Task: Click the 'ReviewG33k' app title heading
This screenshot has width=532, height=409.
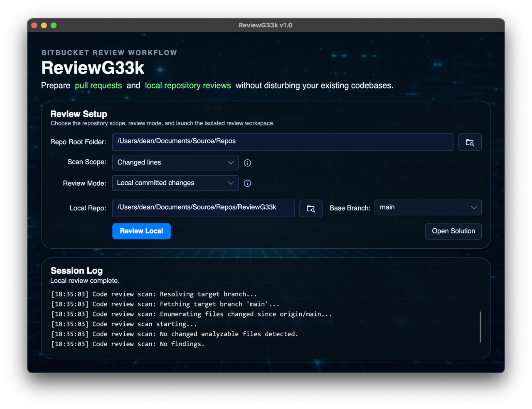Action: (93, 68)
